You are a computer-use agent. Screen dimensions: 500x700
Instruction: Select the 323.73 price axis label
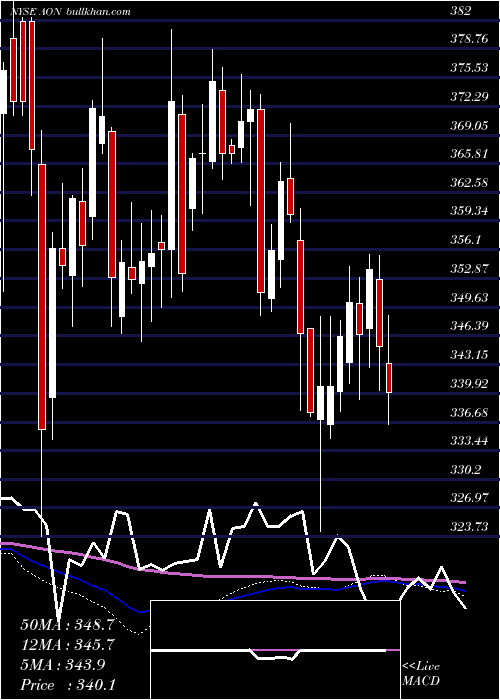coord(469,527)
